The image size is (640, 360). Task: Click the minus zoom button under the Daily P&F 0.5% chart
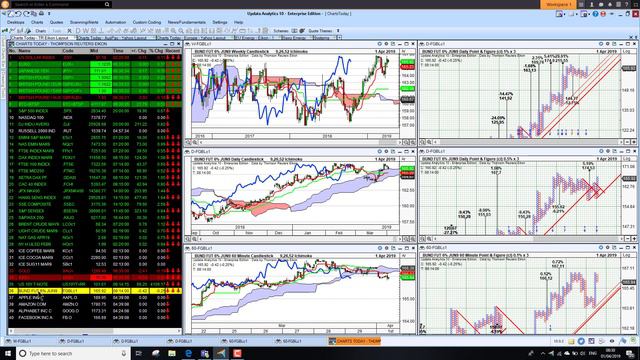coord(627,238)
